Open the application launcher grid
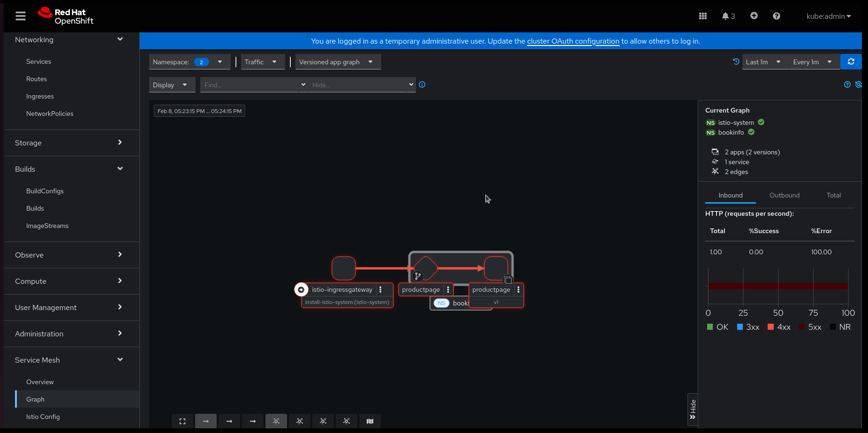This screenshot has width=868, height=433. click(702, 16)
